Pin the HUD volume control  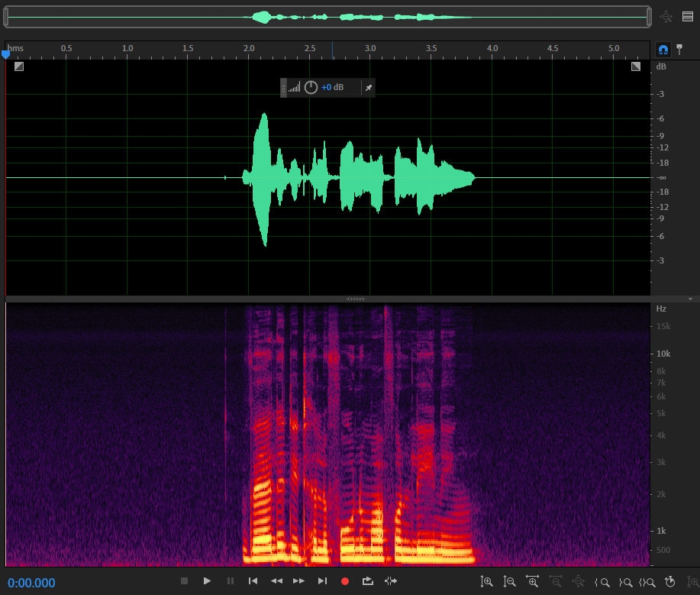point(368,88)
